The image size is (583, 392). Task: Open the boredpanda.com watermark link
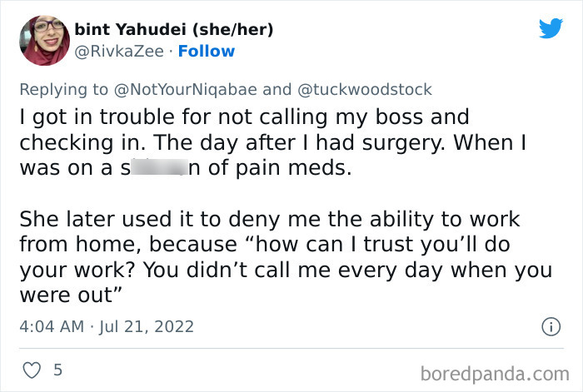(x=493, y=368)
